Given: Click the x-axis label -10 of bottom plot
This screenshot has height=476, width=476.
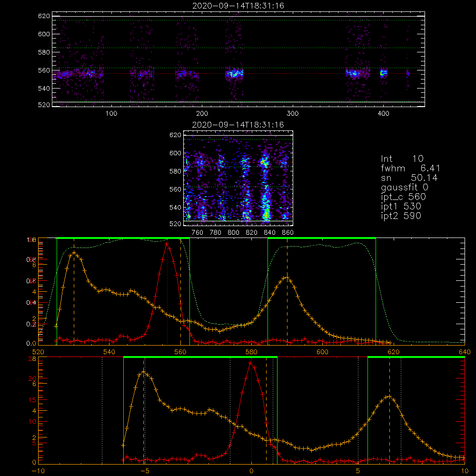Looking at the screenshot, I should pos(38,471).
